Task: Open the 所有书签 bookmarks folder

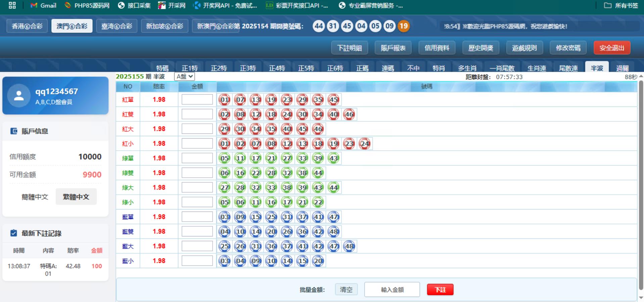Action: click(x=621, y=5)
